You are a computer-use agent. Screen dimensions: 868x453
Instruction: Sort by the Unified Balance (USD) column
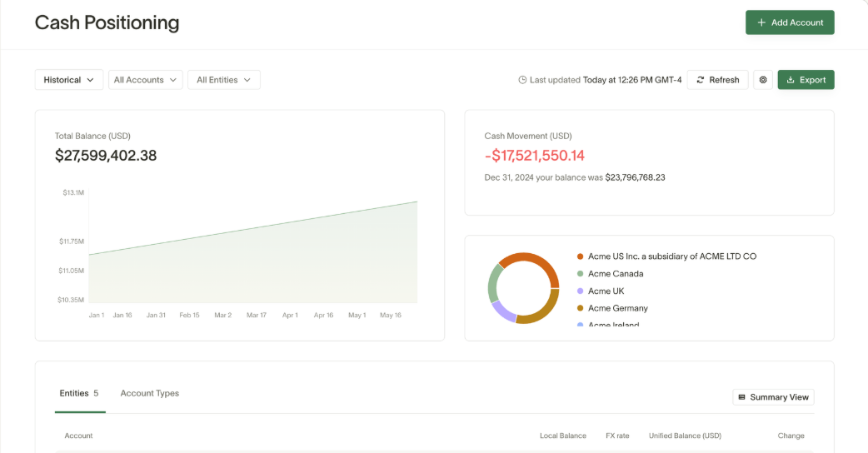[x=685, y=436]
